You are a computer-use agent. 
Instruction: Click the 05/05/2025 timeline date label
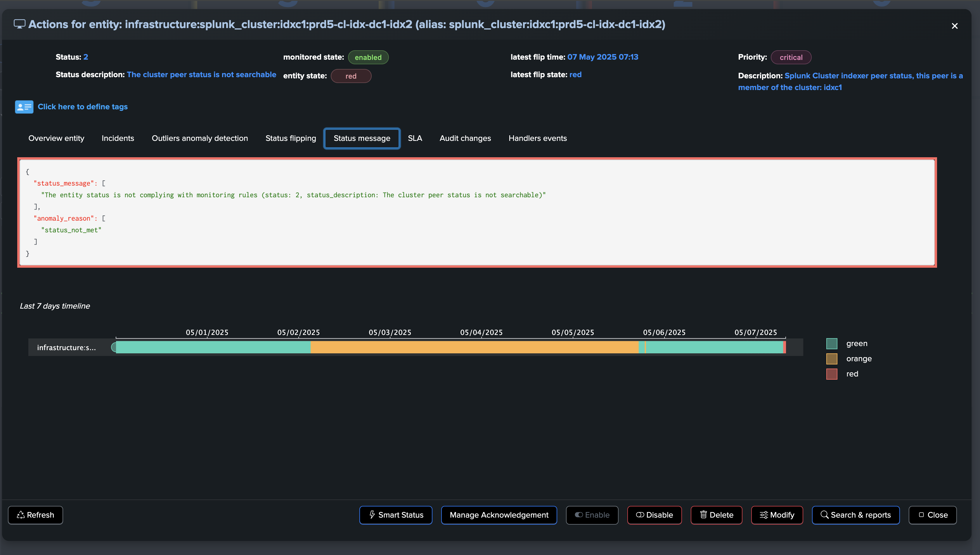pyautogui.click(x=573, y=332)
